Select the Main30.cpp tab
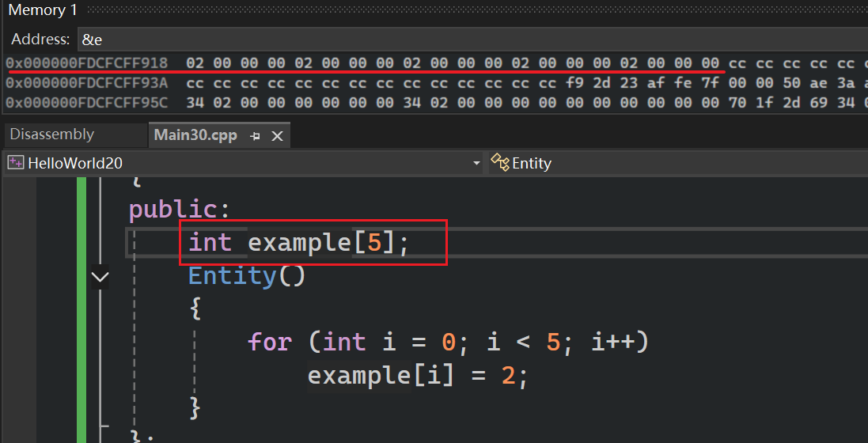This screenshot has height=443, width=868. [x=195, y=134]
